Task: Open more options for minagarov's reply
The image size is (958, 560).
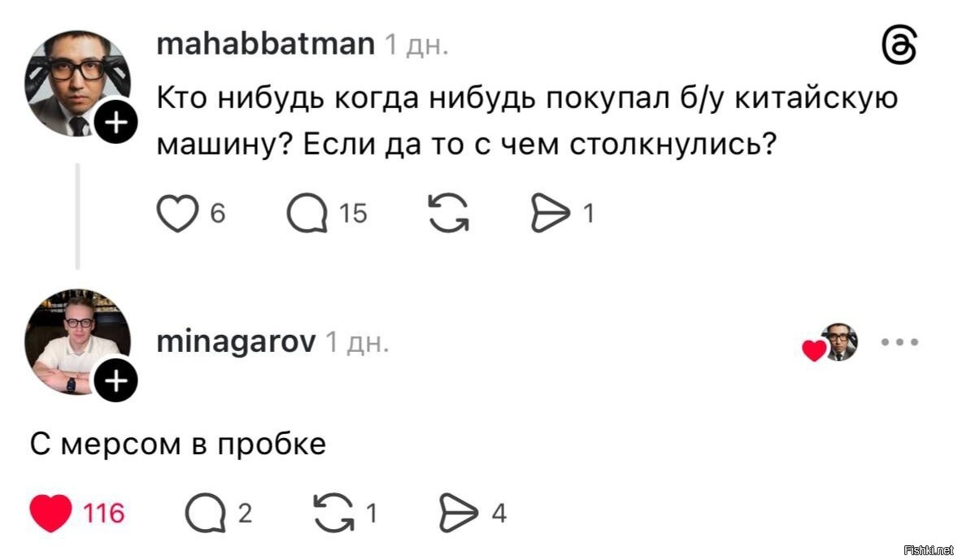Action: [900, 342]
